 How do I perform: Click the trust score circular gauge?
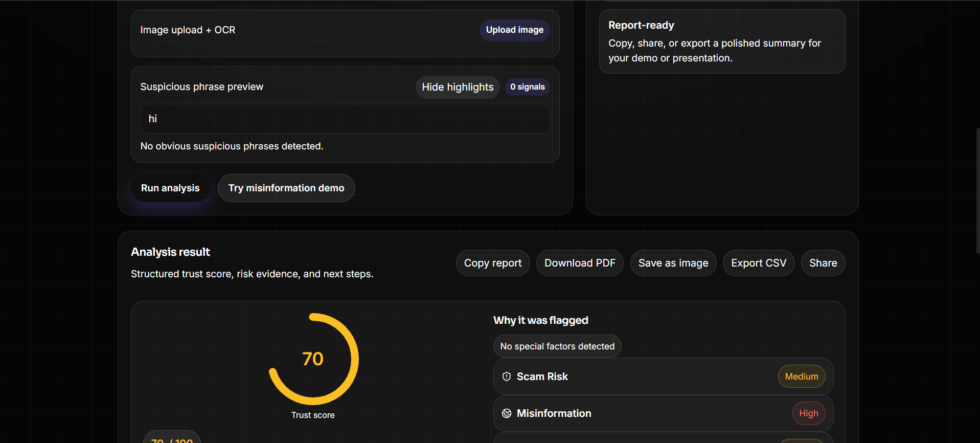pyautogui.click(x=313, y=359)
